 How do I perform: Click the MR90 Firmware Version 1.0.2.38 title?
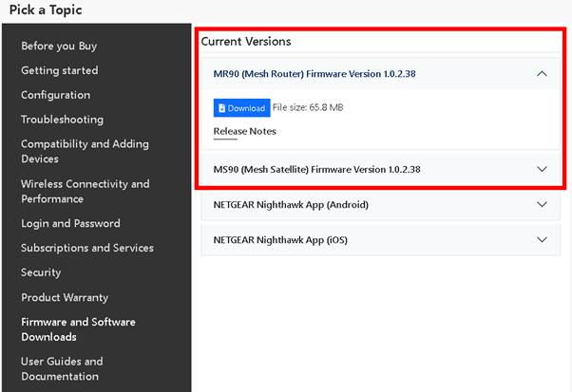point(315,74)
